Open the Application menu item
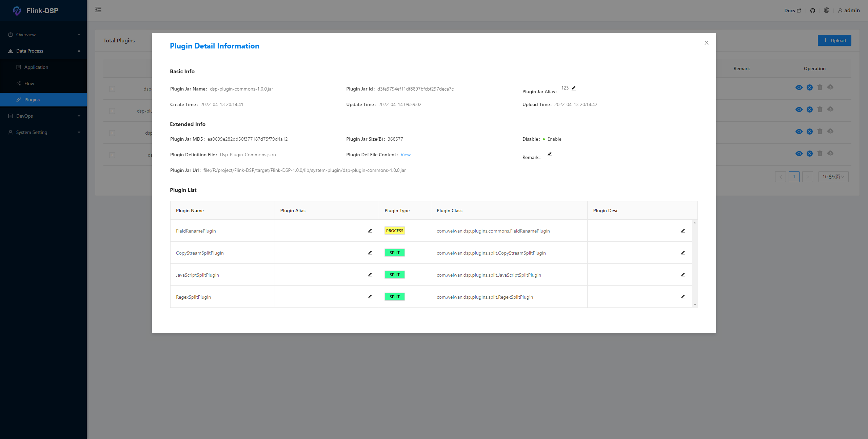Image resolution: width=868 pixels, height=439 pixels. pyautogui.click(x=36, y=67)
